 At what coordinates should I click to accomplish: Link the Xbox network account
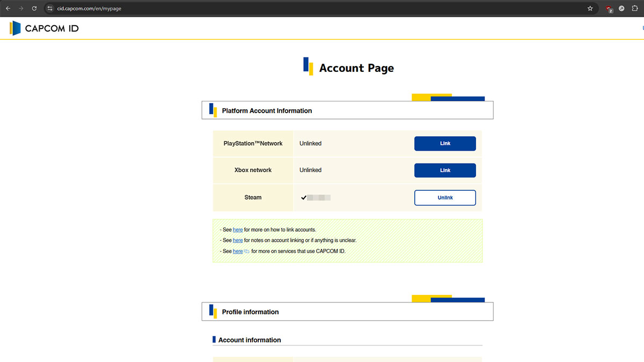tap(445, 171)
